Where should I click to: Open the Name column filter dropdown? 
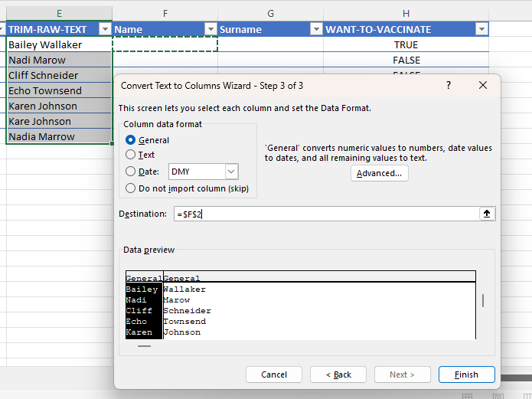[x=211, y=29]
